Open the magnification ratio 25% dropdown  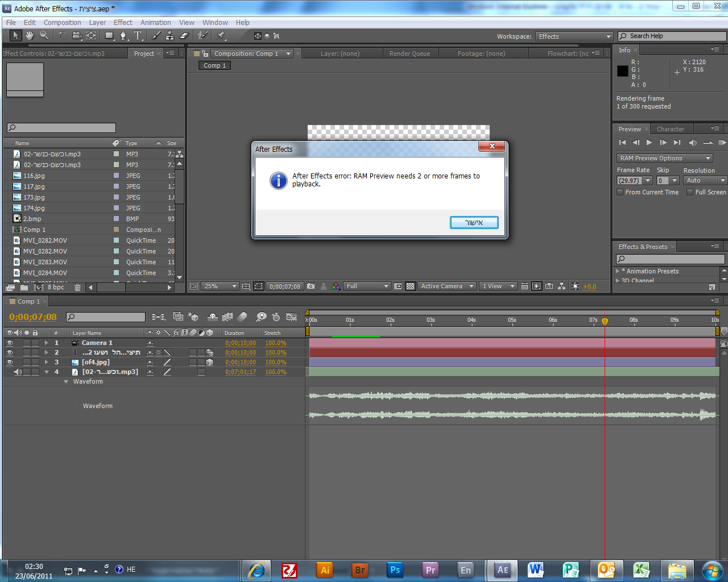coord(220,286)
